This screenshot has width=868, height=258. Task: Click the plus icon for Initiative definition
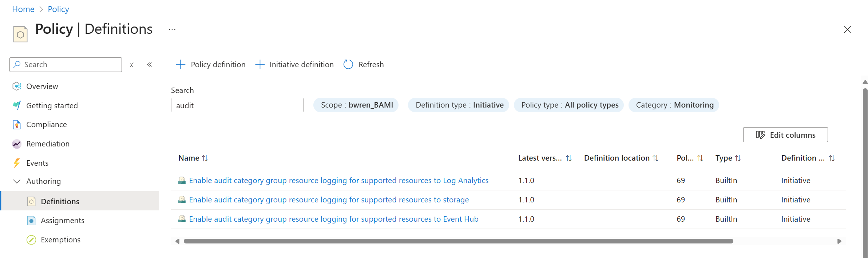[x=260, y=64]
